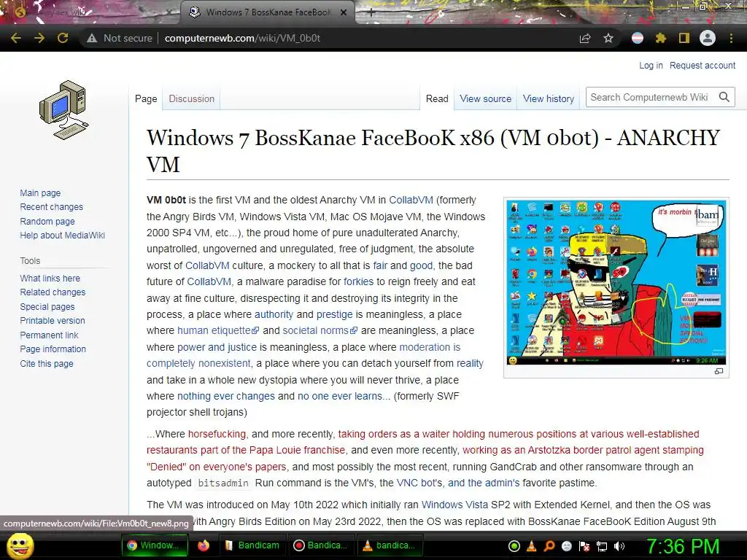This screenshot has width=747, height=560.
Task: Open What links here tool
Action: point(50,278)
